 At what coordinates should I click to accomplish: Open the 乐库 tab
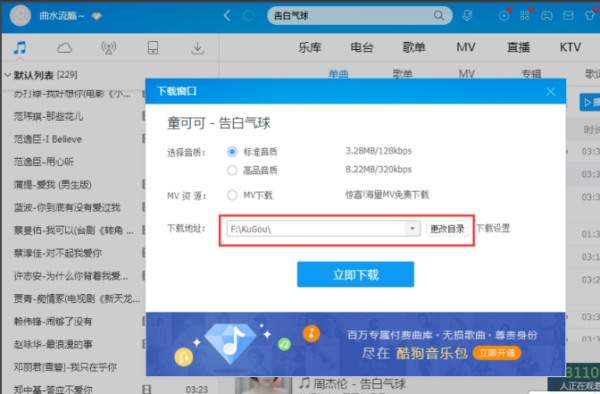(x=310, y=47)
